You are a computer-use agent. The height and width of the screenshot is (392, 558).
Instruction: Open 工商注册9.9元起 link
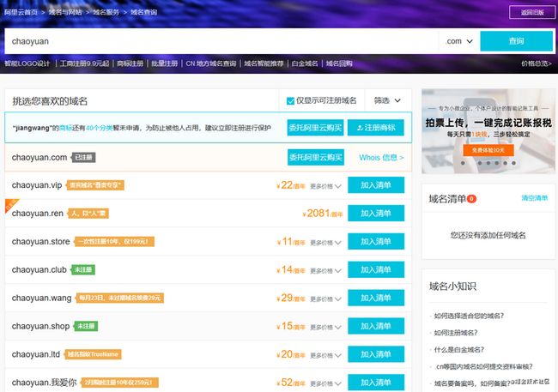(84, 63)
